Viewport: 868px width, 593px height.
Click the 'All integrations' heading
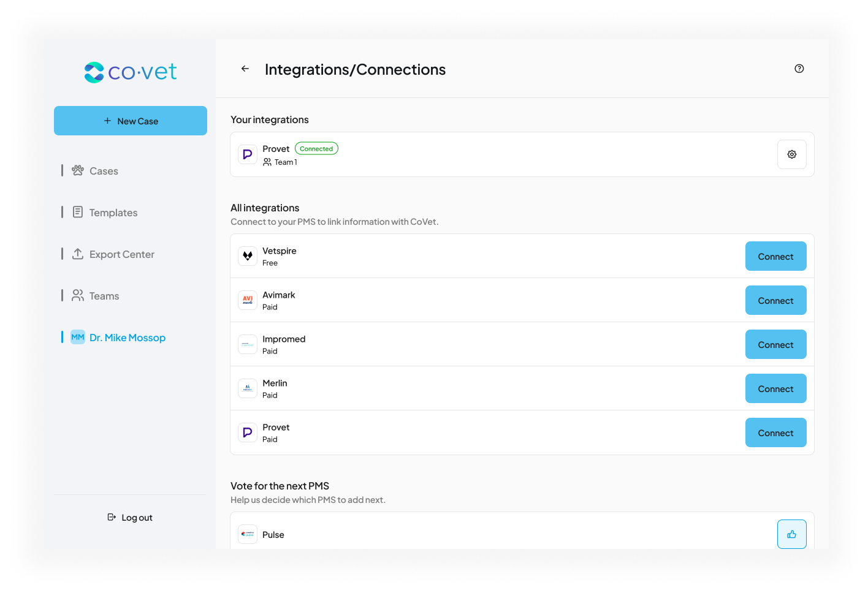(x=265, y=208)
